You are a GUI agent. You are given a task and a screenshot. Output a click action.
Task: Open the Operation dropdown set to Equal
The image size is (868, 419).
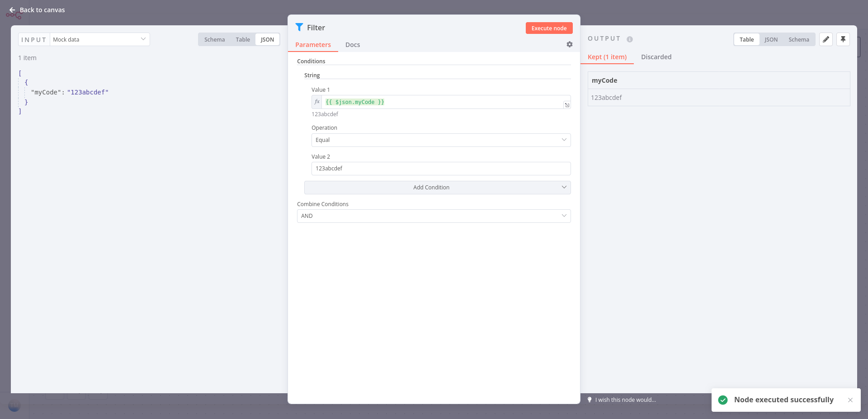pos(441,140)
